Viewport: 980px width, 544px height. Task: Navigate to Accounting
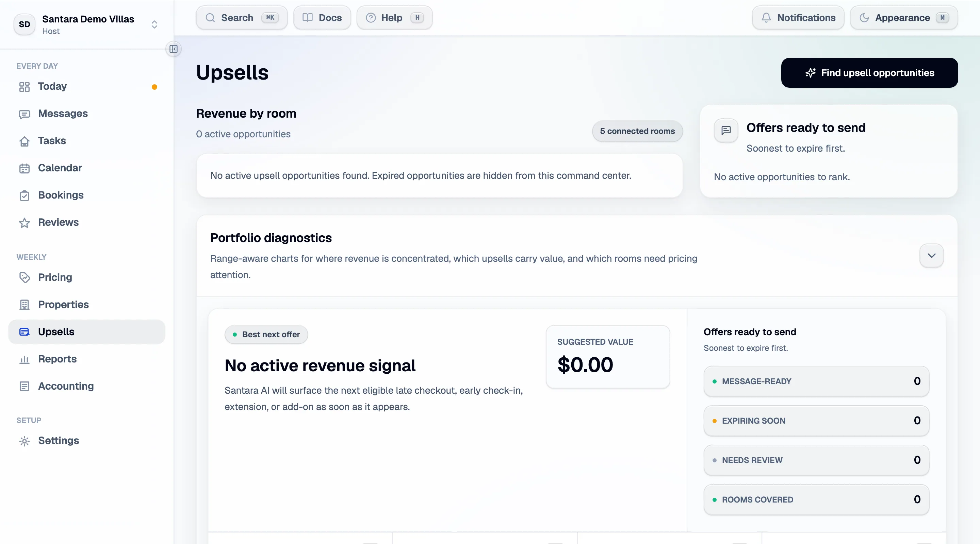[x=87, y=386]
